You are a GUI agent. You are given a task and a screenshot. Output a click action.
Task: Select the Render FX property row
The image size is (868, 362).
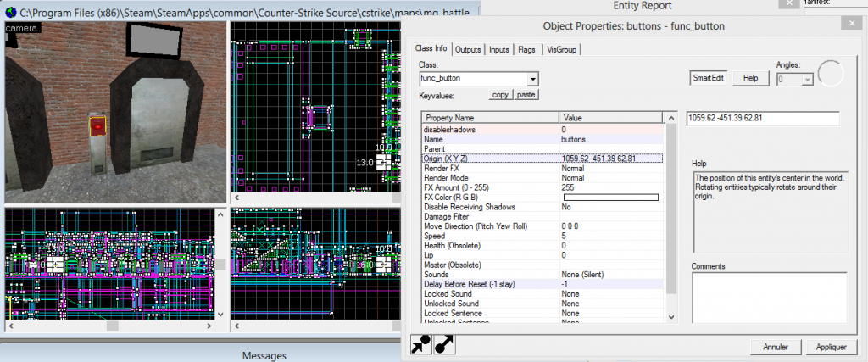(x=542, y=168)
